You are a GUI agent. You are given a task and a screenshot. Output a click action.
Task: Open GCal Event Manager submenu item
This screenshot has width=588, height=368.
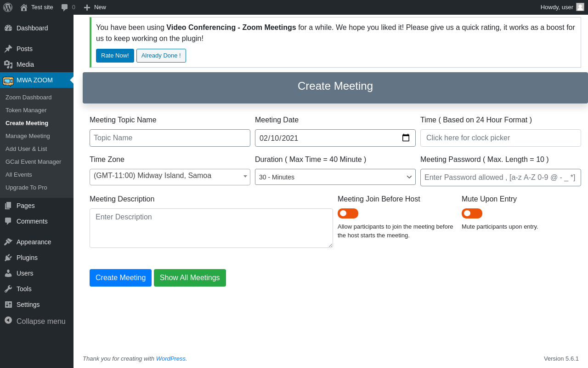click(x=33, y=162)
